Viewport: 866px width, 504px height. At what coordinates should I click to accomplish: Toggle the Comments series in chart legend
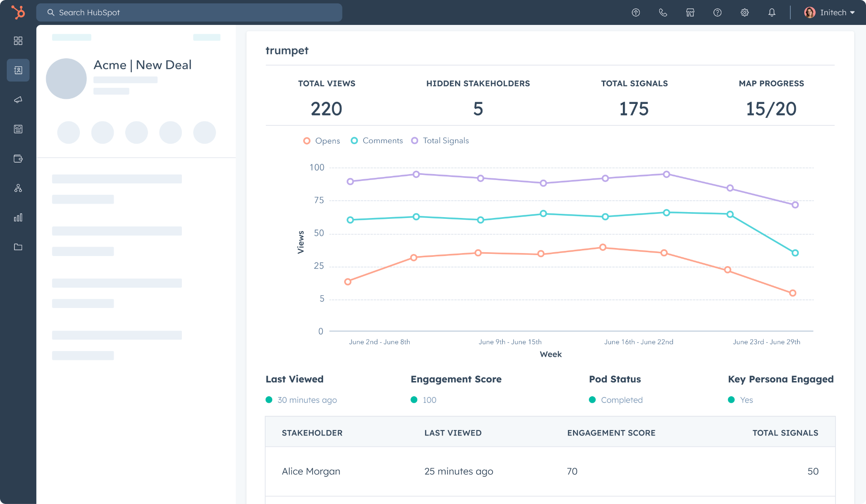[x=377, y=141]
